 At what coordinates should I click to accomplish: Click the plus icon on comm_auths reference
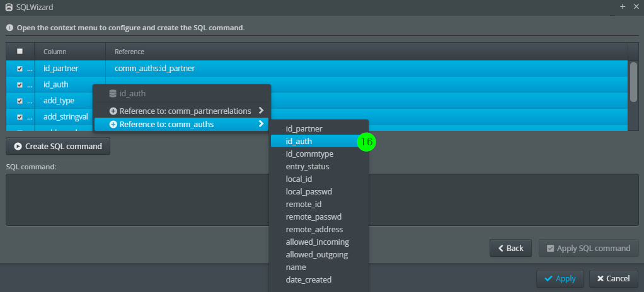(x=113, y=124)
